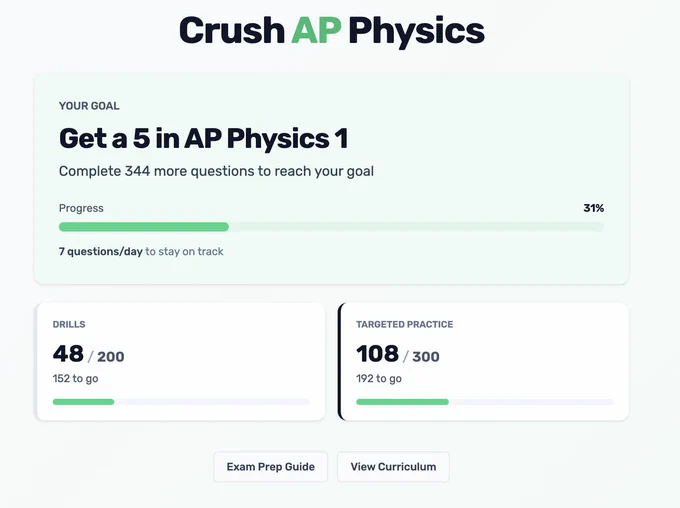
Task: Click the 108 / 300 practice count
Action: coord(398,354)
